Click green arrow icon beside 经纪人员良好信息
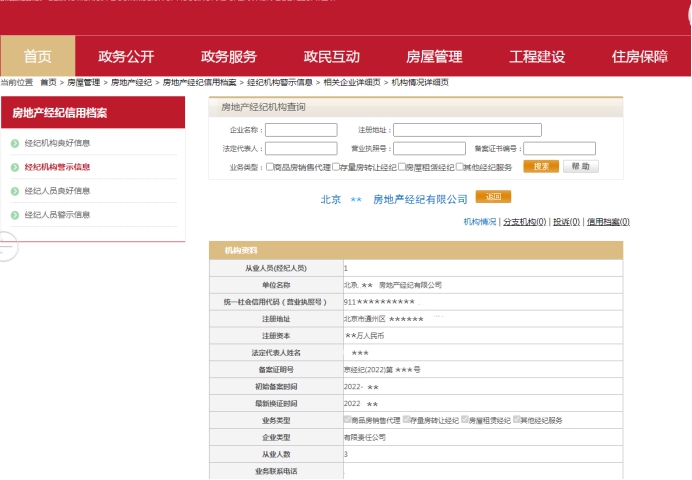This screenshot has height=480, width=692. (x=15, y=191)
